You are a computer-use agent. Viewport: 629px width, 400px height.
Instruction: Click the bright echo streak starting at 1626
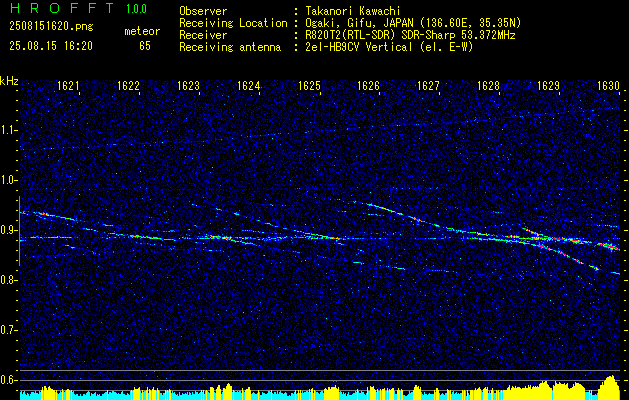pos(395,211)
